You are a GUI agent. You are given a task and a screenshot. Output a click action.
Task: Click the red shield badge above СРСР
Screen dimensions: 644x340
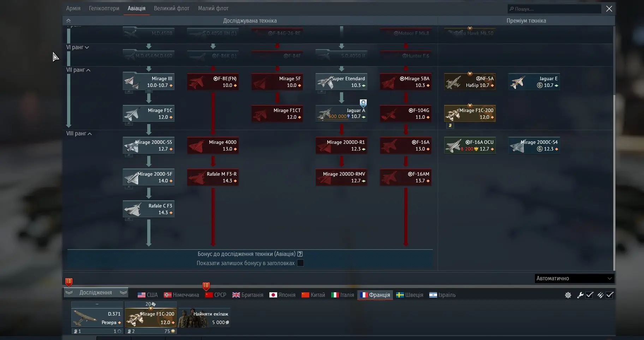(206, 286)
